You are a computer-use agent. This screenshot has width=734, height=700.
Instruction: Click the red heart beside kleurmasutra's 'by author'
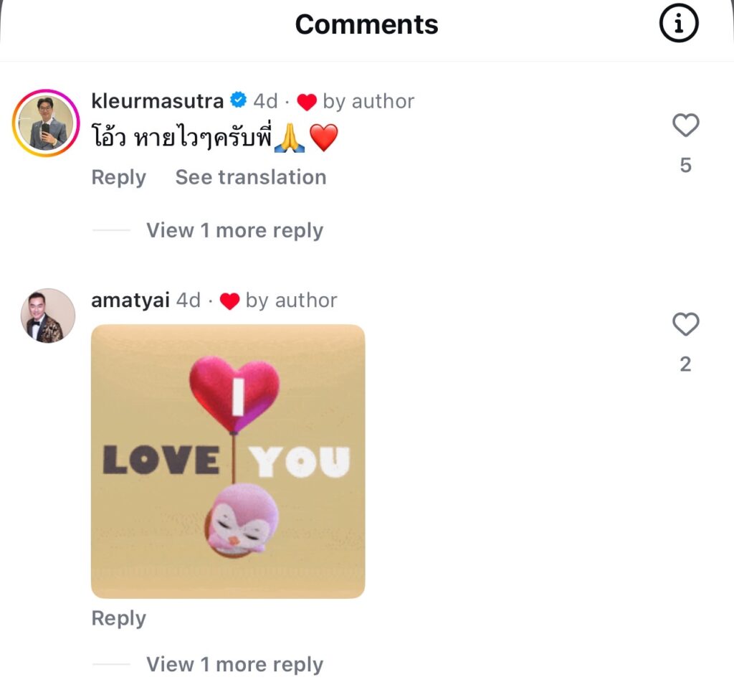point(307,103)
